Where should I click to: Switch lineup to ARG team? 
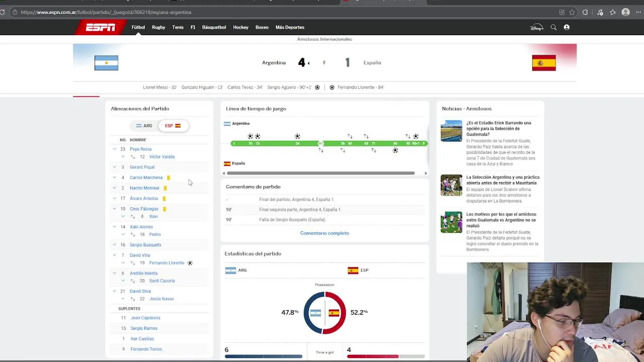point(144,126)
